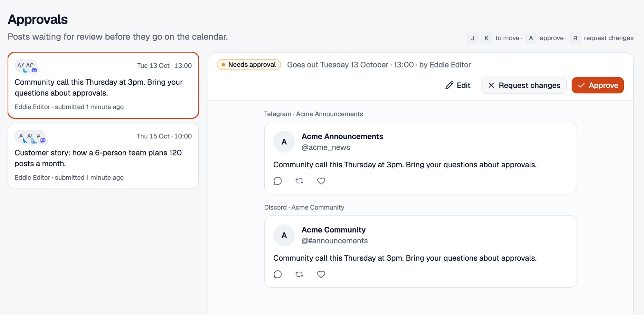
Task: Click the heart icon on the Acme Community preview
Action: [321, 274]
